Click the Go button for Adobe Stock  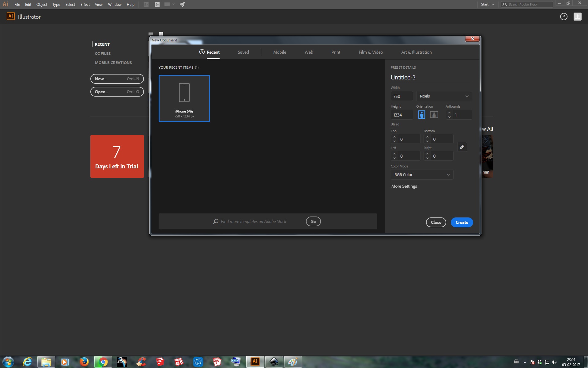(x=313, y=221)
